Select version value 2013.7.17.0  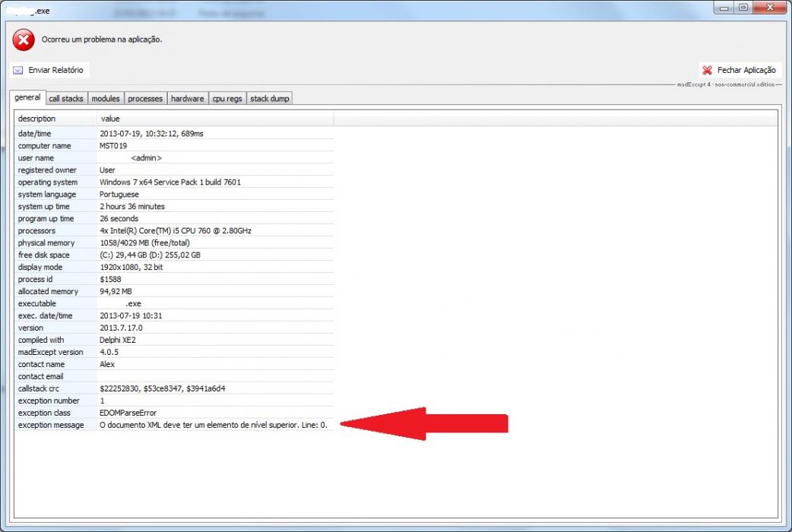point(121,328)
